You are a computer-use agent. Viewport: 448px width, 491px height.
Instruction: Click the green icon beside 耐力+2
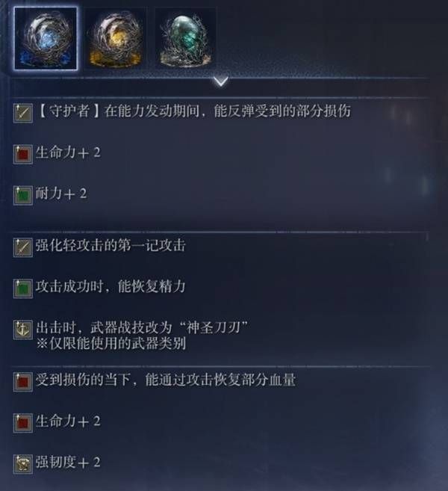tap(23, 195)
